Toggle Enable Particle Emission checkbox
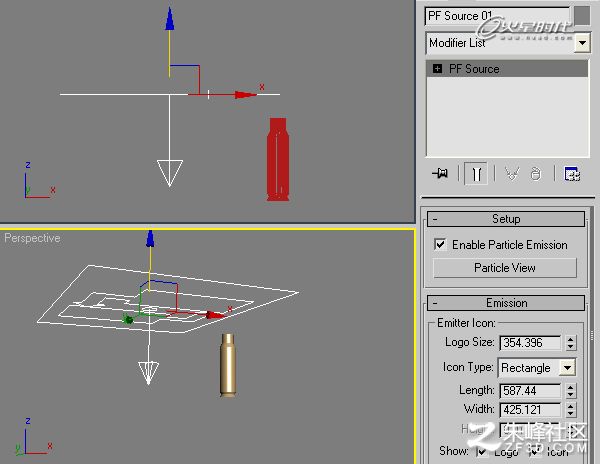 pyautogui.click(x=440, y=244)
